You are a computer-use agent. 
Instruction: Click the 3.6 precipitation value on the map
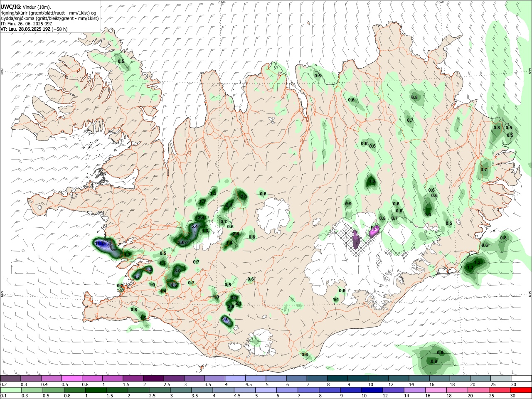coord(181,242)
